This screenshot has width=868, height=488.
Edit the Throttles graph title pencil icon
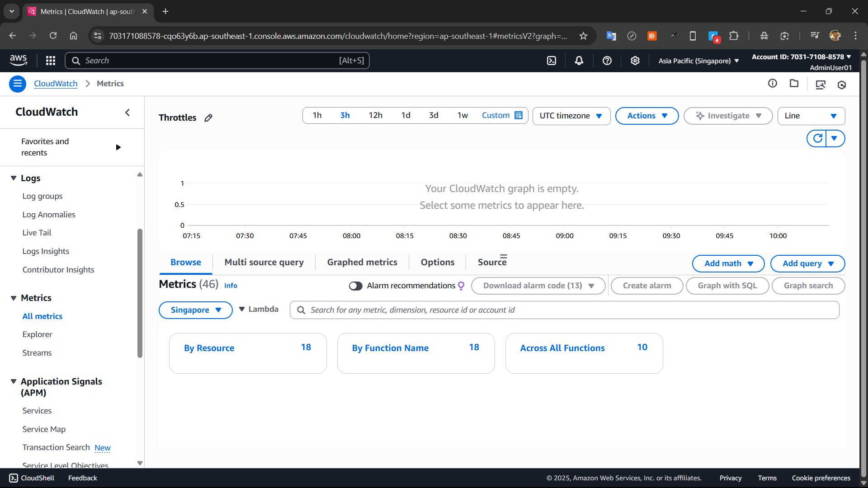[208, 118]
